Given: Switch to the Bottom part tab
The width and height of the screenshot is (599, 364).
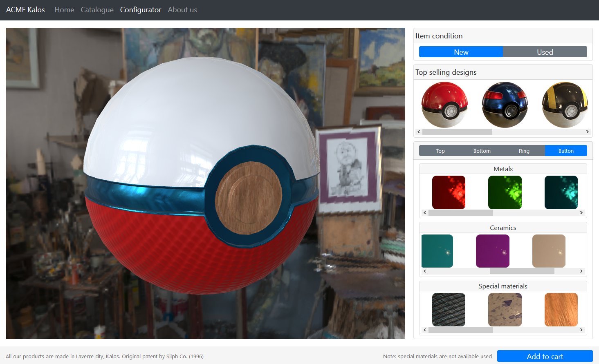Looking at the screenshot, I should tap(482, 151).
